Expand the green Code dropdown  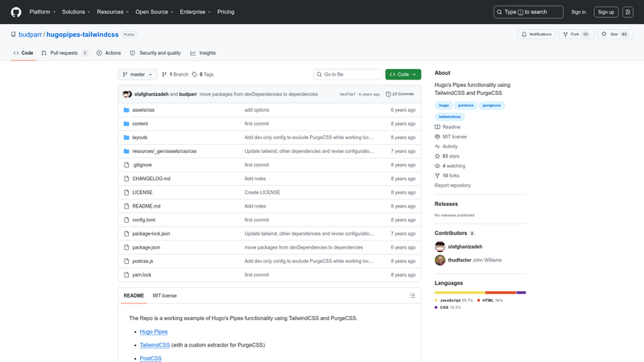click(x=403, y=74)
